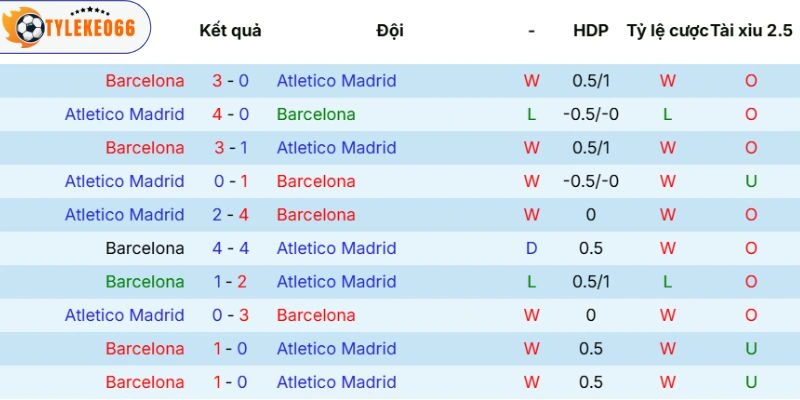
Task: Click the 3 - 1 match score
Action: click(230, 147)
